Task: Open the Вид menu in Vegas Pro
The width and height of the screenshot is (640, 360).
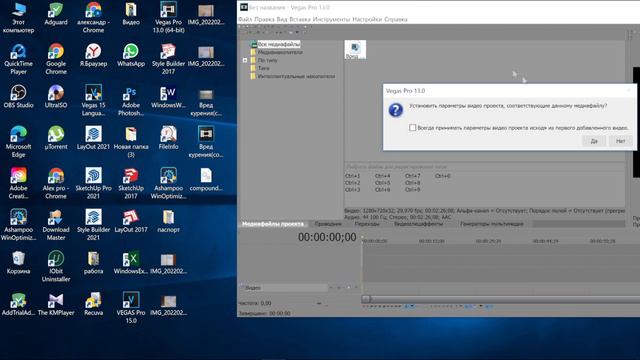Action: [282, 19]
